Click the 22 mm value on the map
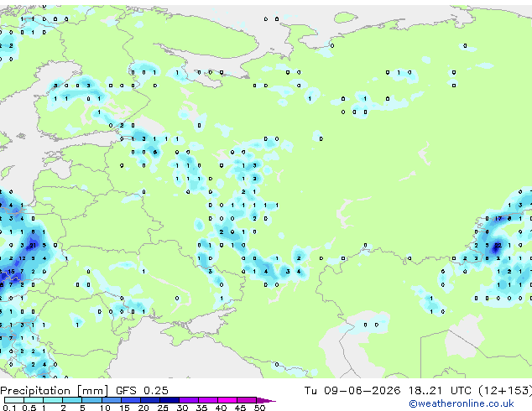Screen dimensions: 532x411 pos(498,245)
